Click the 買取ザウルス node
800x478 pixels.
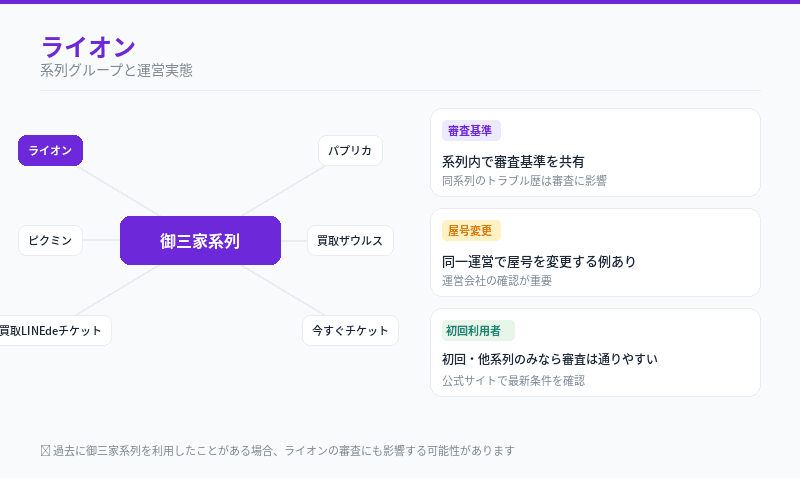click(x=350, y=240)
